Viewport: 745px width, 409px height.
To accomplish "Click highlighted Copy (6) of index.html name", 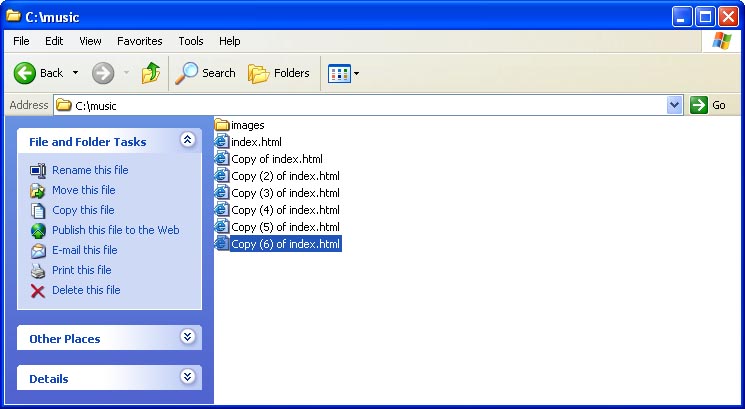I will [286, 244].
